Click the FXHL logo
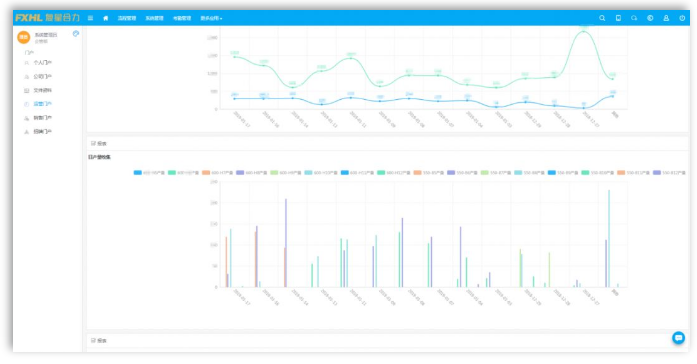This screenshot has width=697, height=364. (x=48, y=18)
